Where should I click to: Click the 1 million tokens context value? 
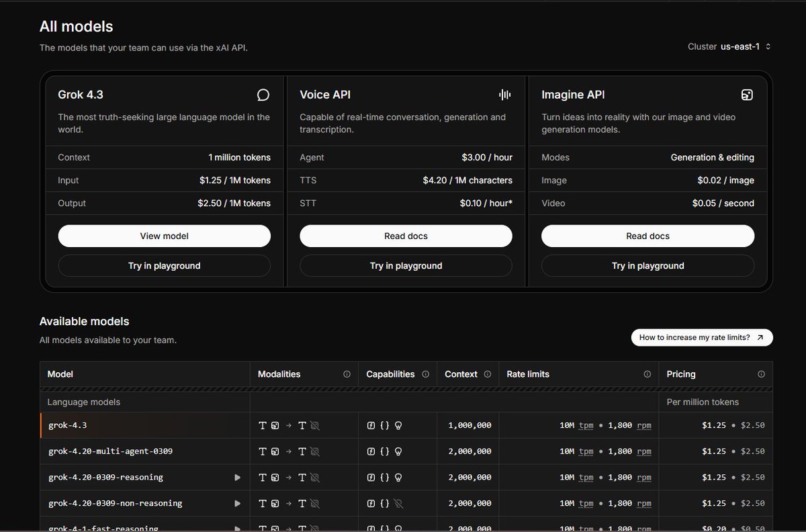pyautogui.click(x=239, y=157)
